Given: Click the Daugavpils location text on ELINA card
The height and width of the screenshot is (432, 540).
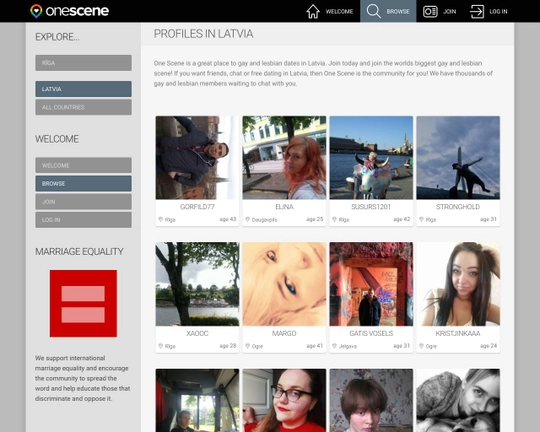Looking at the screenshot, I should pos(264,220).
